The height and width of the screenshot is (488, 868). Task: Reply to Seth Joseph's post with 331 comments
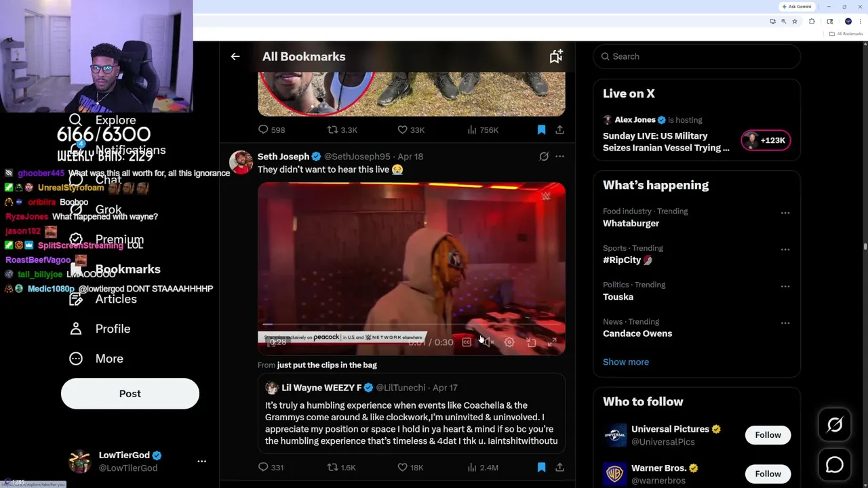coord(271,467)
